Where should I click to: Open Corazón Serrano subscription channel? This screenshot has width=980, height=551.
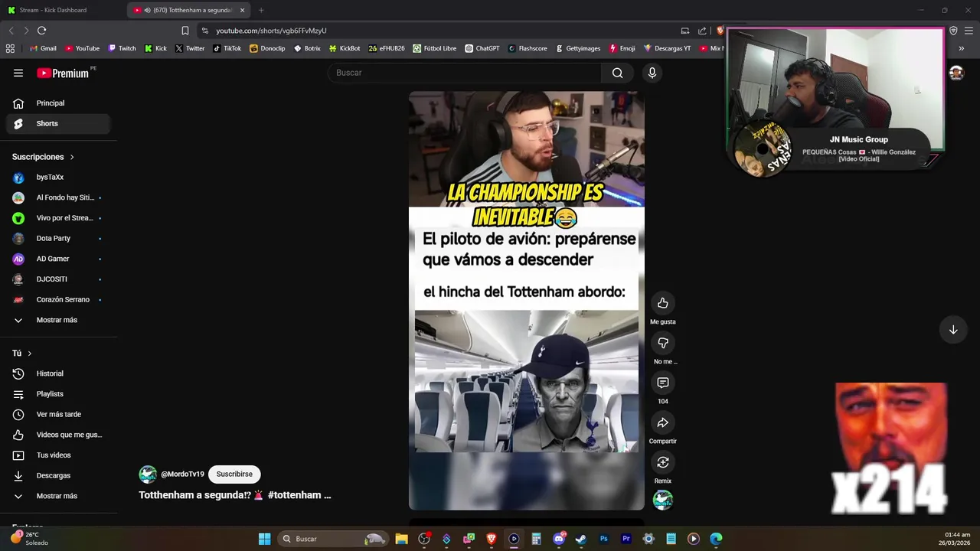58,299
